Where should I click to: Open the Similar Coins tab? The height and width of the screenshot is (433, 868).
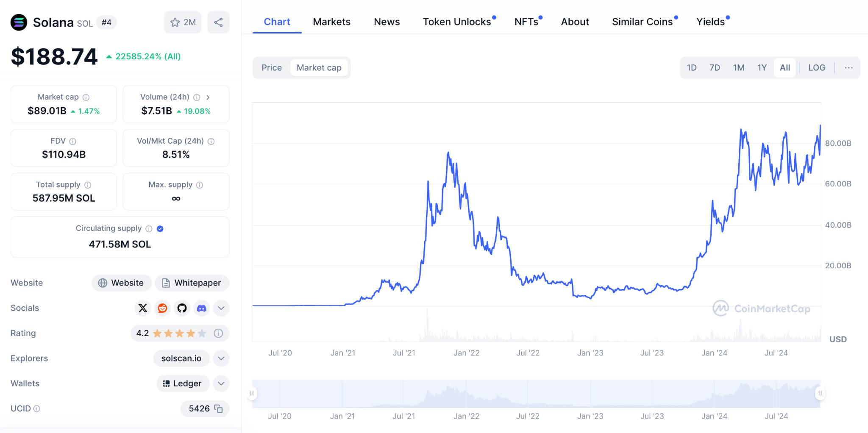tap(643, 22)
